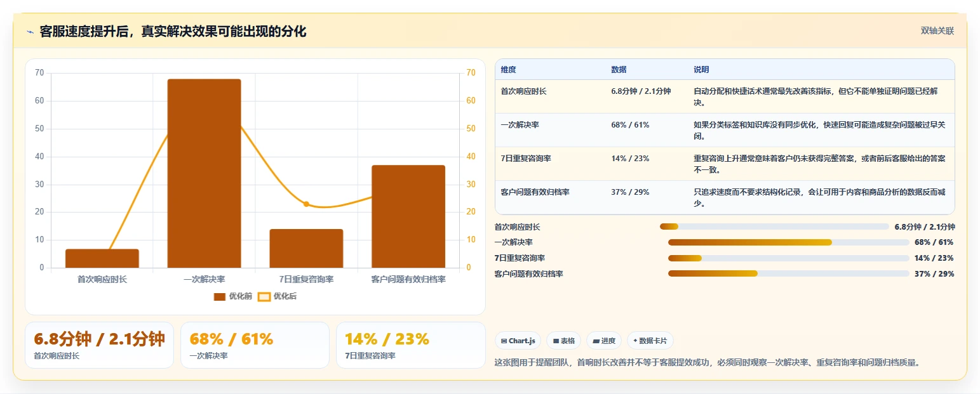This screenshot has width=980, height=394.
Task: Click the 优化后 legend label text
Action: pos(285,296)
